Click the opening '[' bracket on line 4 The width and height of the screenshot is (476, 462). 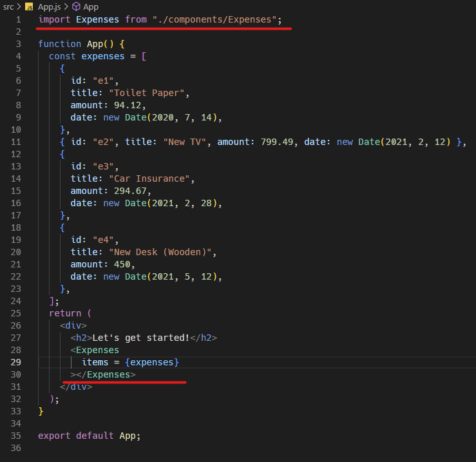pyautogui.click(x=144, y=57)
